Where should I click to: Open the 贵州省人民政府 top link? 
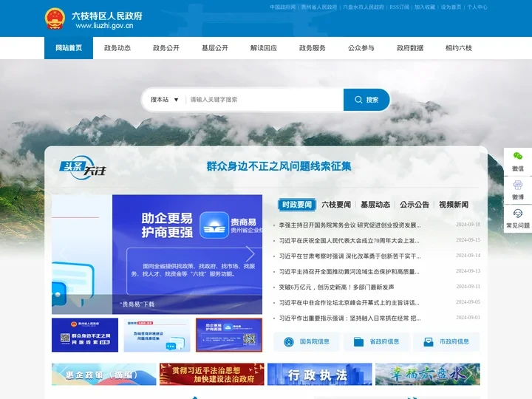coord(319,7)
